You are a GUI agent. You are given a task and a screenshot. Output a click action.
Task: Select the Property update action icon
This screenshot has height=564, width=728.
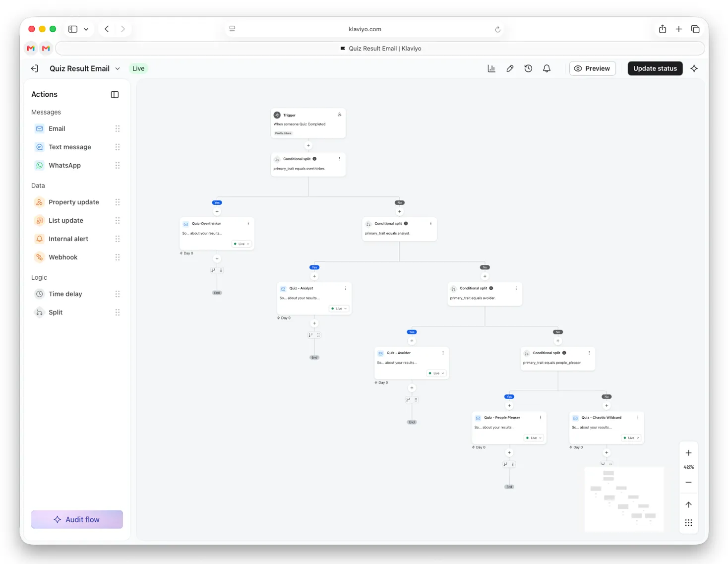tap(39, 202)
